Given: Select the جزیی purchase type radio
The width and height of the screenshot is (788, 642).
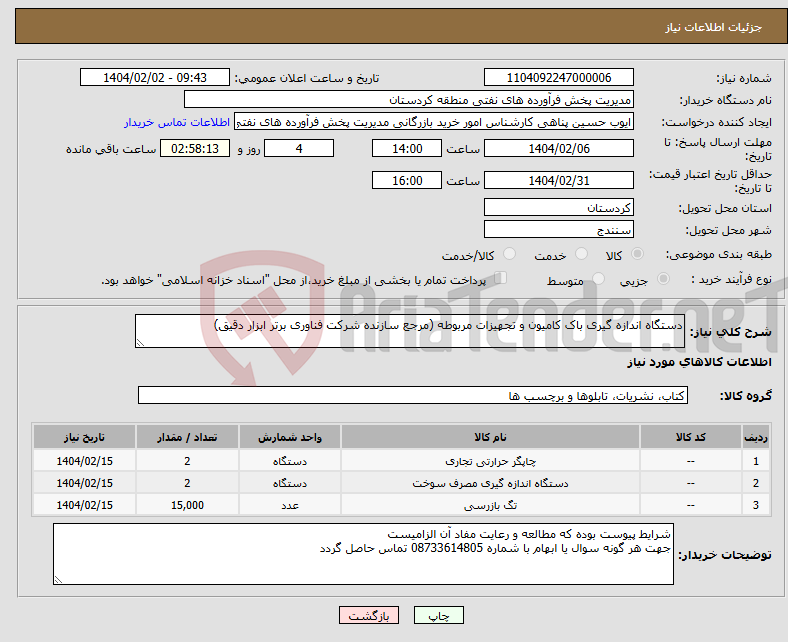Looking at the screenshot, I should (663, 279).
